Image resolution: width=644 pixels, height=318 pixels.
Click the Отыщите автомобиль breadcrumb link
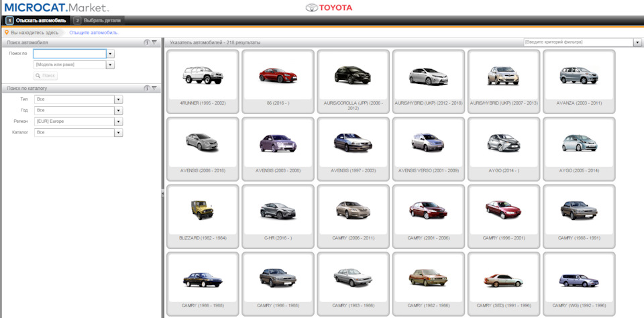(93, 32)
